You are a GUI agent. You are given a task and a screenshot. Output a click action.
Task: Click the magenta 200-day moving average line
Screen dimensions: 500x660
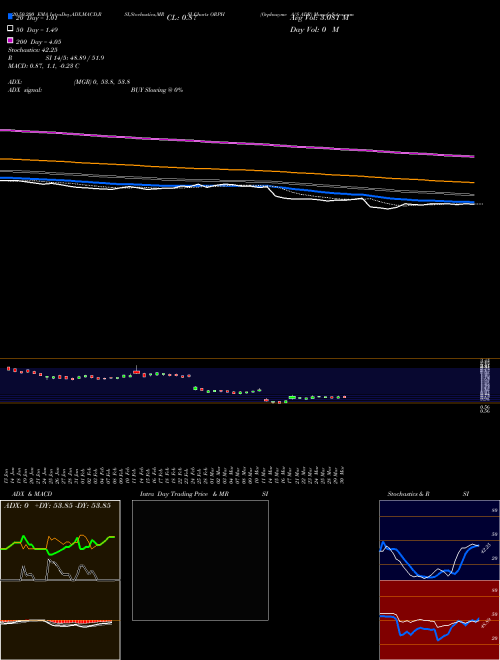tap(236, 143)
